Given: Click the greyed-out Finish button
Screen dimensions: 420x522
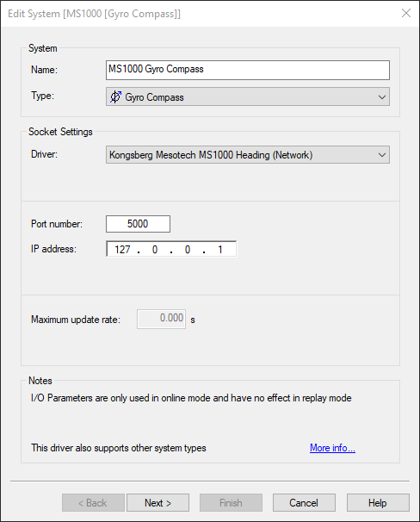Looking at the screenshot, I should tap(231, 503).
